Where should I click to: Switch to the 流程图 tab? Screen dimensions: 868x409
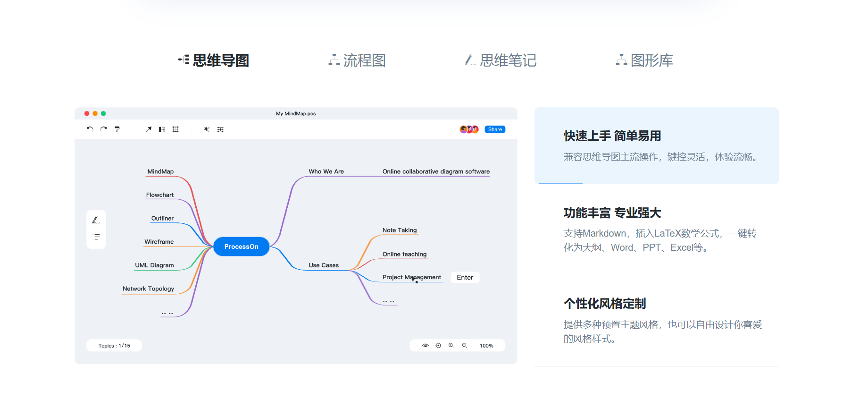click(357, 60)
